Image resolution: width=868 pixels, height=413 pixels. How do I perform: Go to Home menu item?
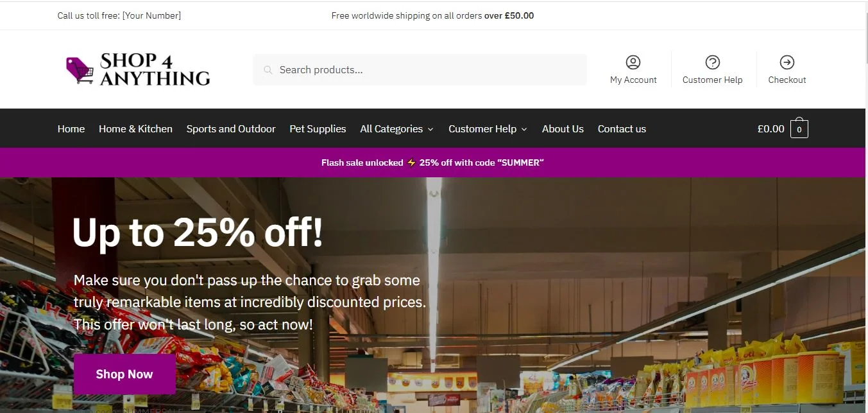tap(71, 129)
